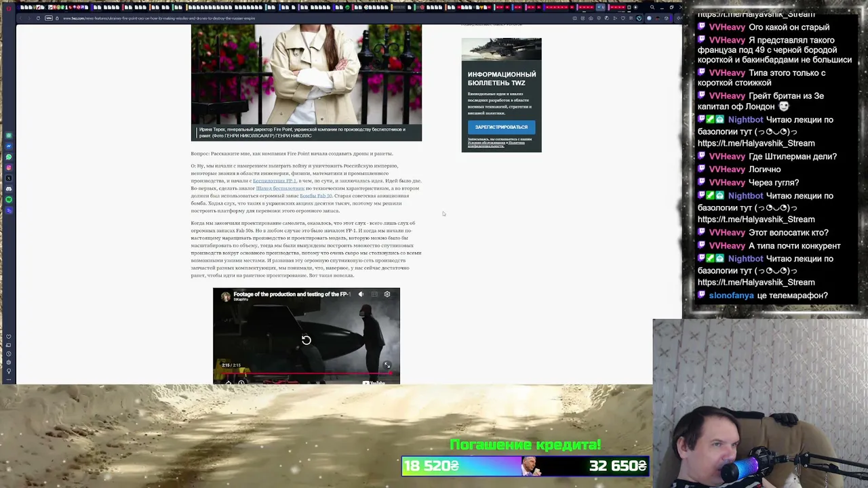Seek on the red video progress bar

(306, 373)
